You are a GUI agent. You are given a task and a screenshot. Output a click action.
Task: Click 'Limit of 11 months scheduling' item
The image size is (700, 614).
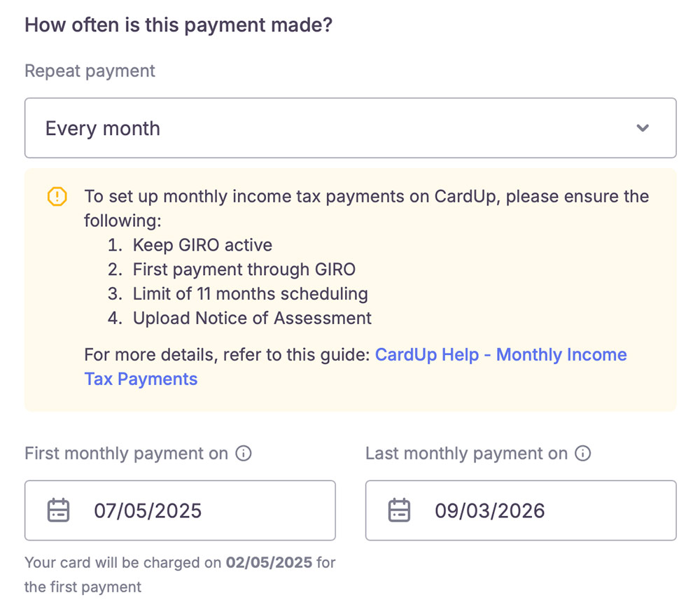(x=250, y=294)
